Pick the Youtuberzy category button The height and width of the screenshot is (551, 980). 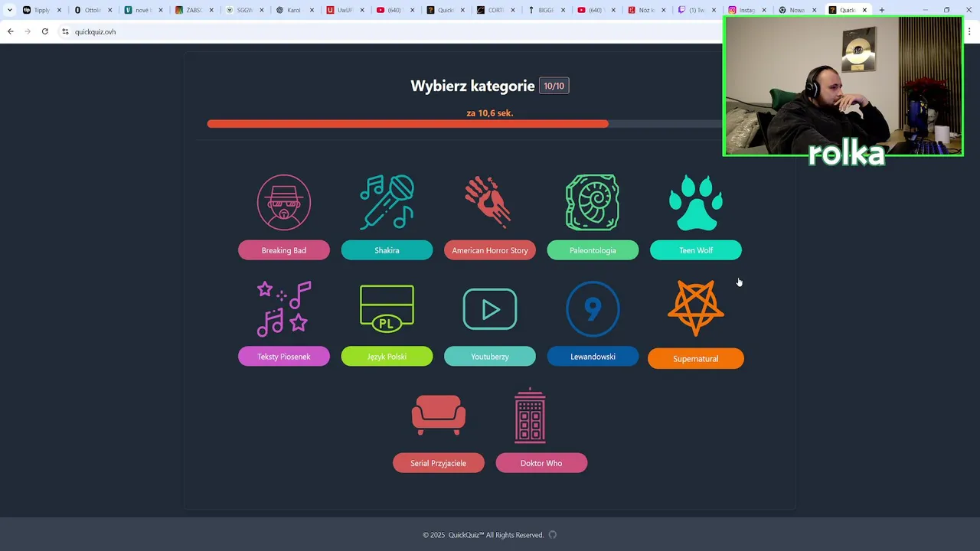[489, 357]
